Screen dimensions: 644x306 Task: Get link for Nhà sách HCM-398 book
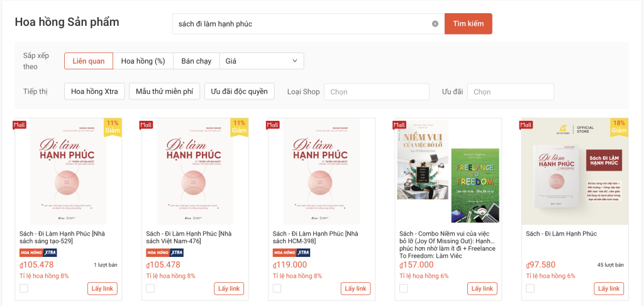pos(356,288)
